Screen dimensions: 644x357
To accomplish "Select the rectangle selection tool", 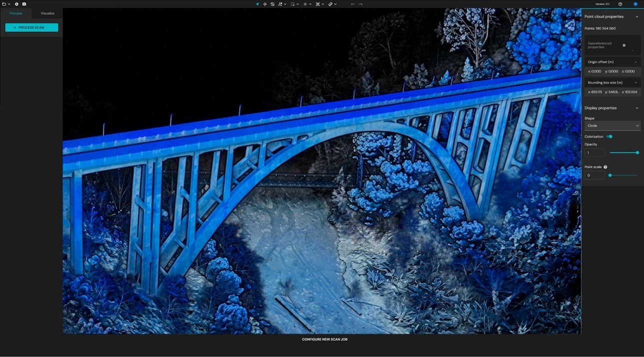I will (292, 4).
